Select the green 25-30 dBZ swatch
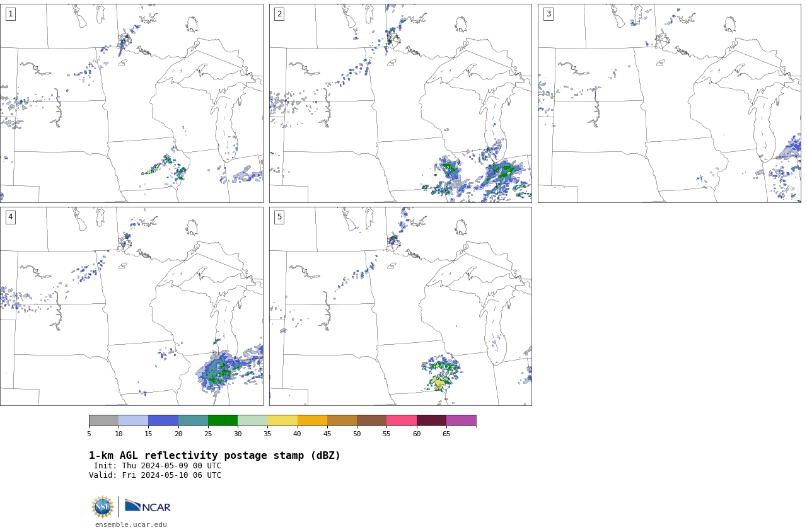807x532 pixels. pyautogui.click(x=223, y=420)
